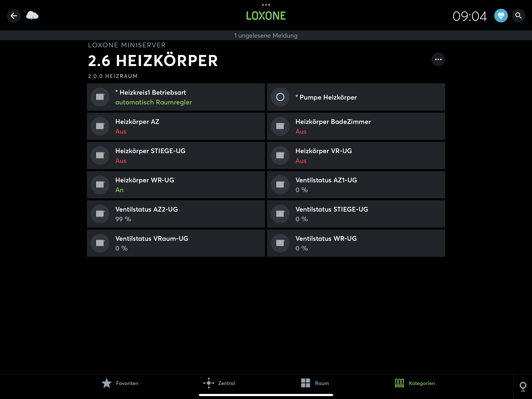Open the Zentral tab
The width and height of the screenshot is (532, 399).
click(x=219, y=383)
